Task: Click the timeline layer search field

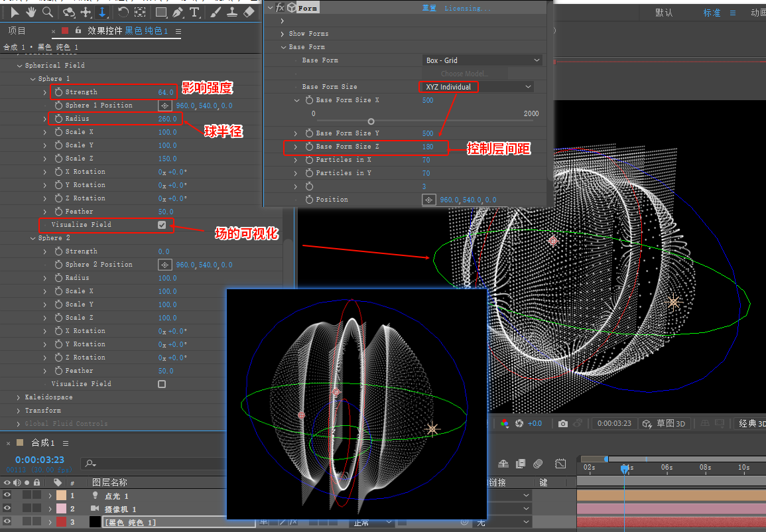Action: pyautogui.click(x=154, y=463)
